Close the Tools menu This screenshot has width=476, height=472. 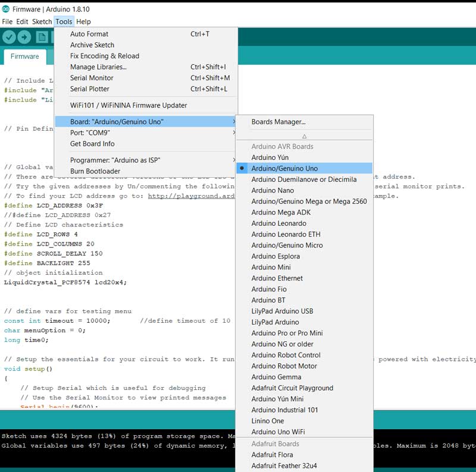[x=64, y=21]
